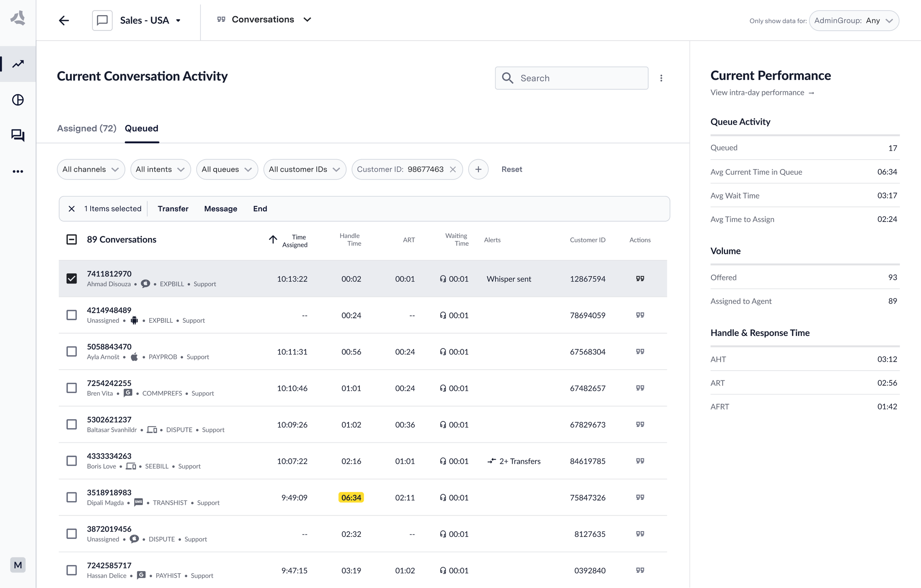The width and height of the screenshot is (921, 588).
Task: Open the trending analytics sidebar icon
Action: (18, 64)
